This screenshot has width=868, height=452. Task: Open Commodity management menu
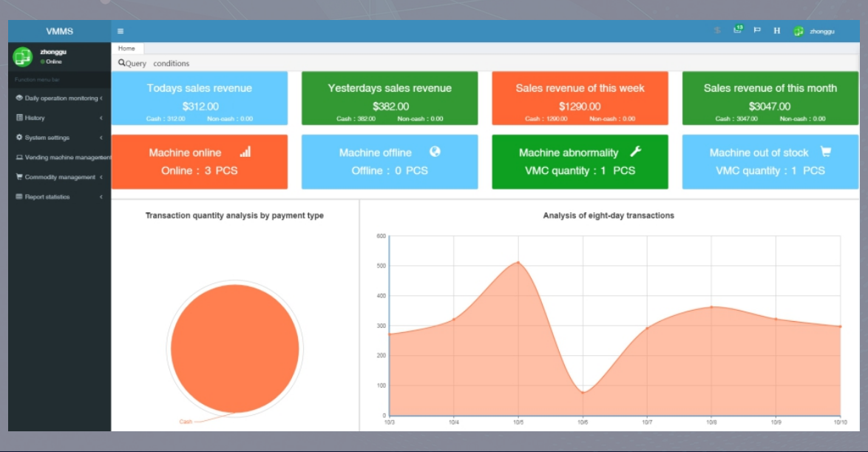tap(59, 178)
